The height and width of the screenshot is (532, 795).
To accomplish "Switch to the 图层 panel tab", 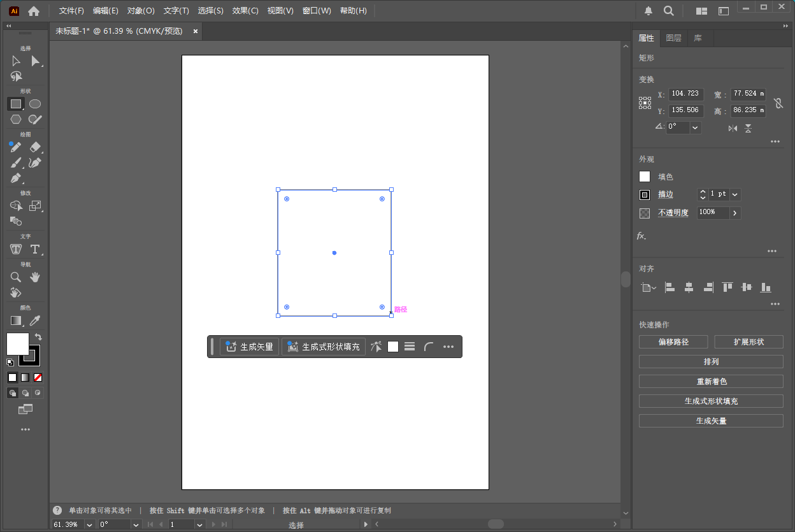I will [673, 38].
